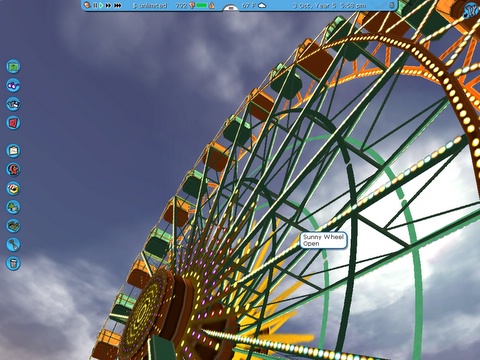The height and width of the screenshot is (360, 480).
Task: Set game to normal play speed
Action: click(101, 5)
